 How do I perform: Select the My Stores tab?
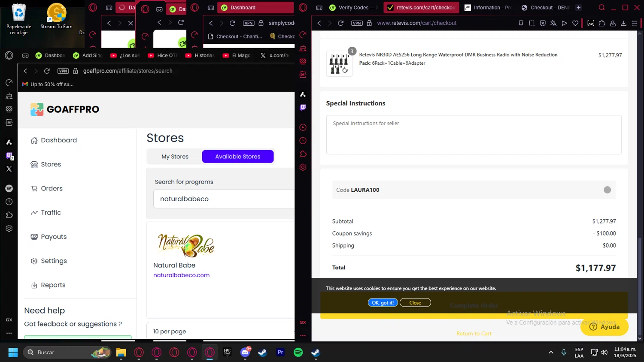[x=175, y=157]
